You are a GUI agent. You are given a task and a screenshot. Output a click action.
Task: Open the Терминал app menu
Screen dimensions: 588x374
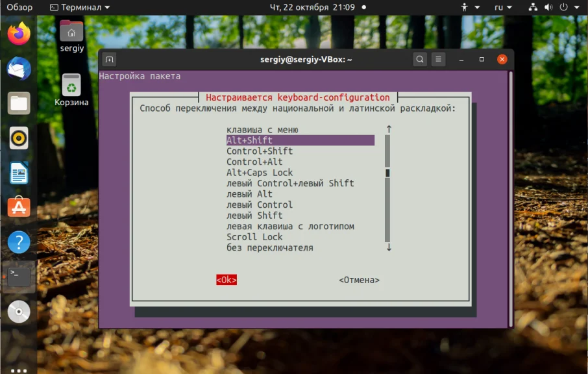click(x=80, y=7)
